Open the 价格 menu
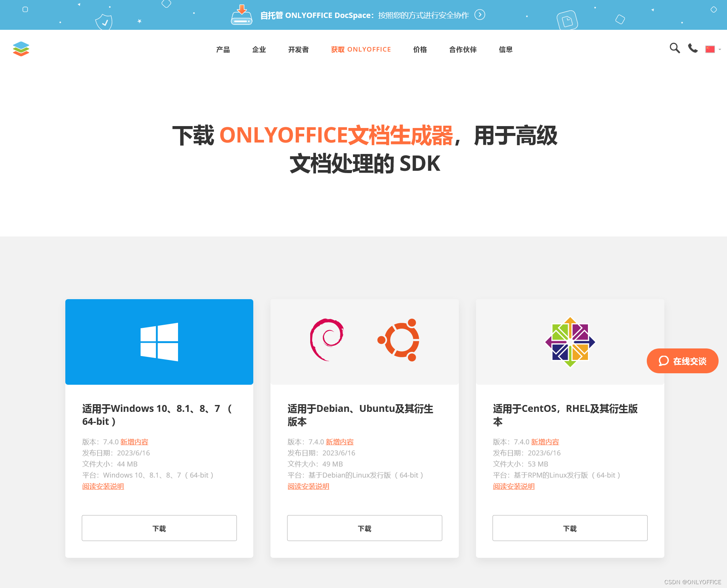The width and height of the screenshot is (727, 588). [x=420, y=49]
